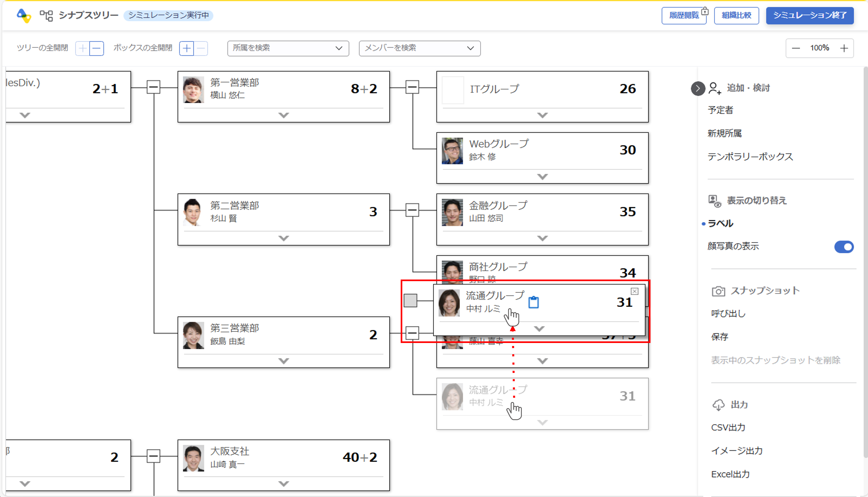Click the 組織比較 button

pos(736,15)
